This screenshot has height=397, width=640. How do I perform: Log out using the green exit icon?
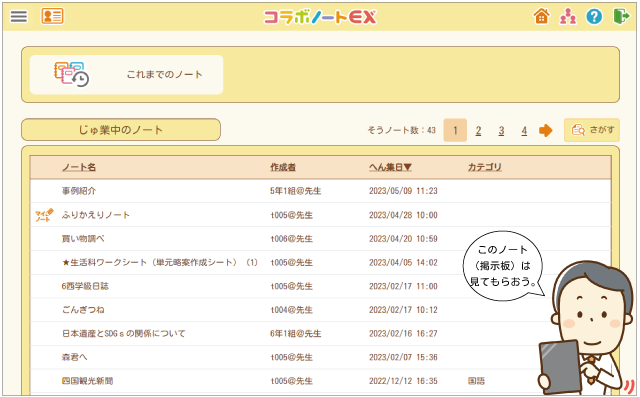coord(622,16)
